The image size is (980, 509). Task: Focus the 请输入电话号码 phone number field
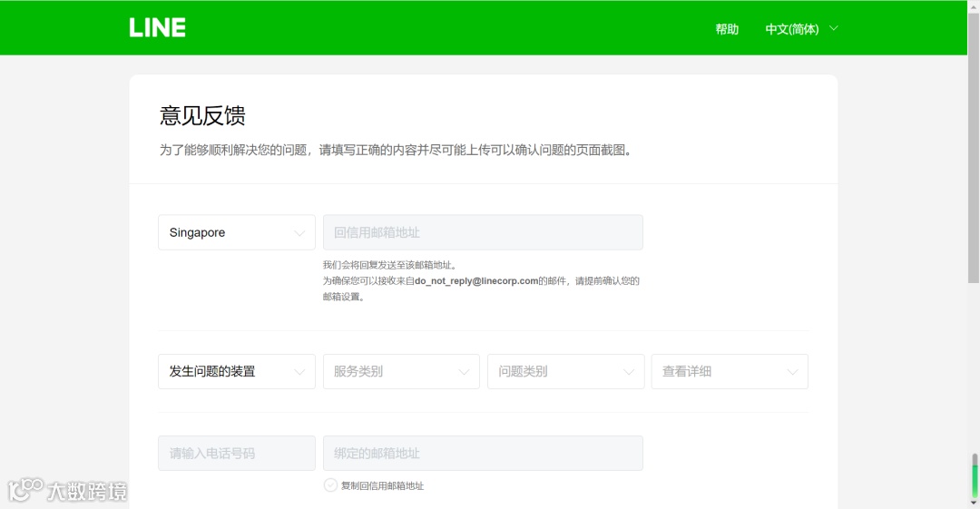point(237,454)
